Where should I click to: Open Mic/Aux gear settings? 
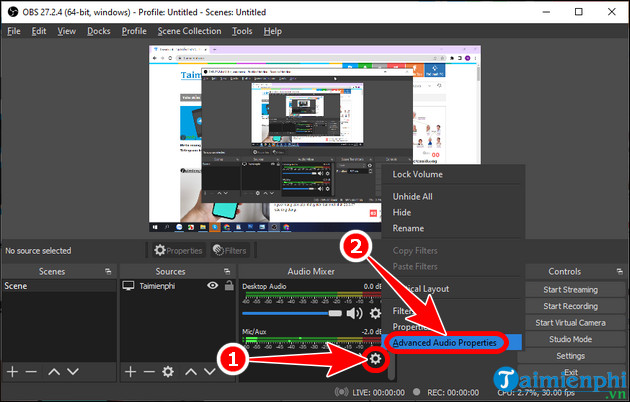[x=375, y=358]
